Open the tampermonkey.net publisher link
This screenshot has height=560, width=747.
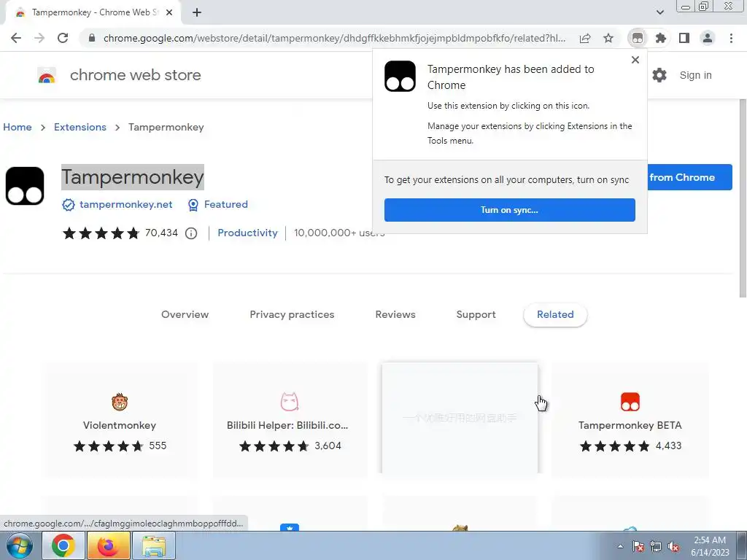(x=125, y=205)
